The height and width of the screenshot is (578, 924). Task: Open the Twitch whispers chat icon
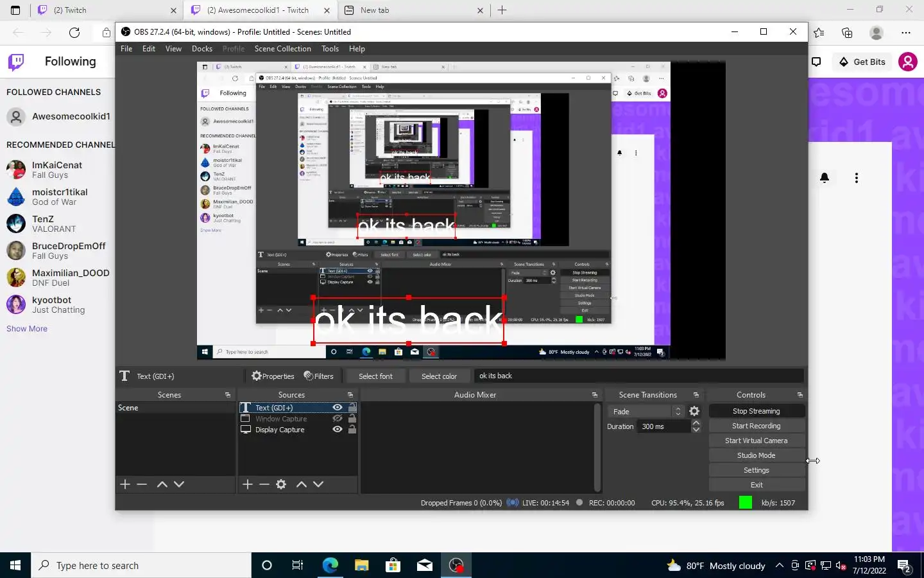[816, 62]
